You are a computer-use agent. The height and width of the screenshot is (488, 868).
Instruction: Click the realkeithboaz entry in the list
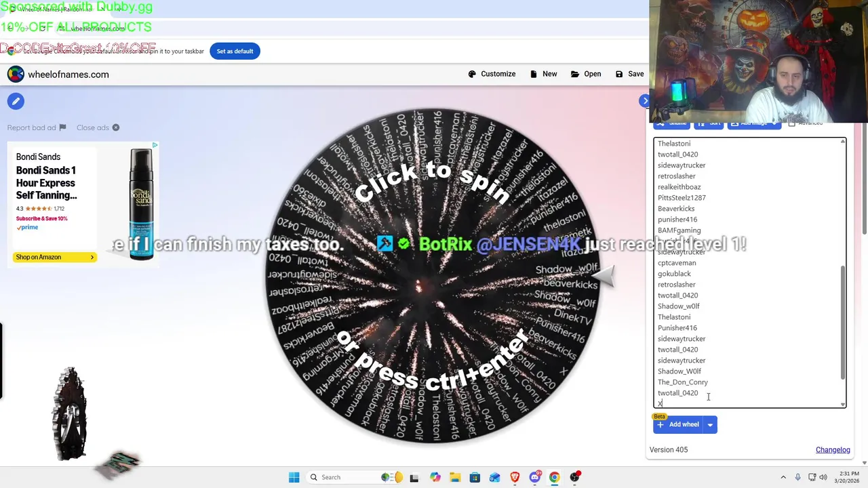coord(679,187)
